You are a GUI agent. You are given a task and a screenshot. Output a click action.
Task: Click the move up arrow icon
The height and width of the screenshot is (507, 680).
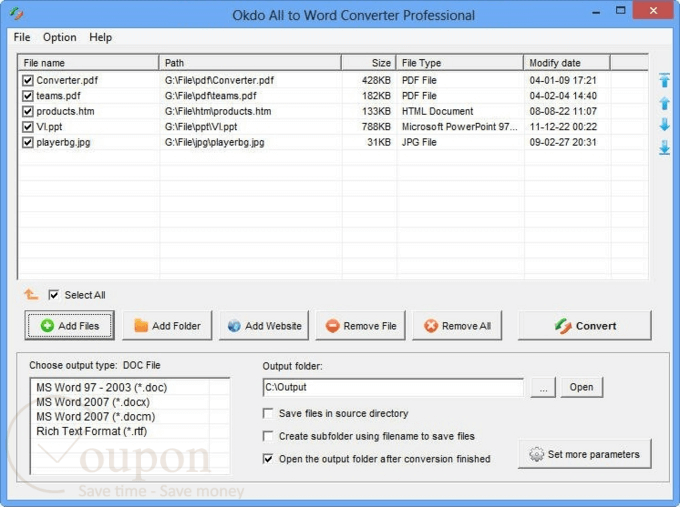[664, 103]
